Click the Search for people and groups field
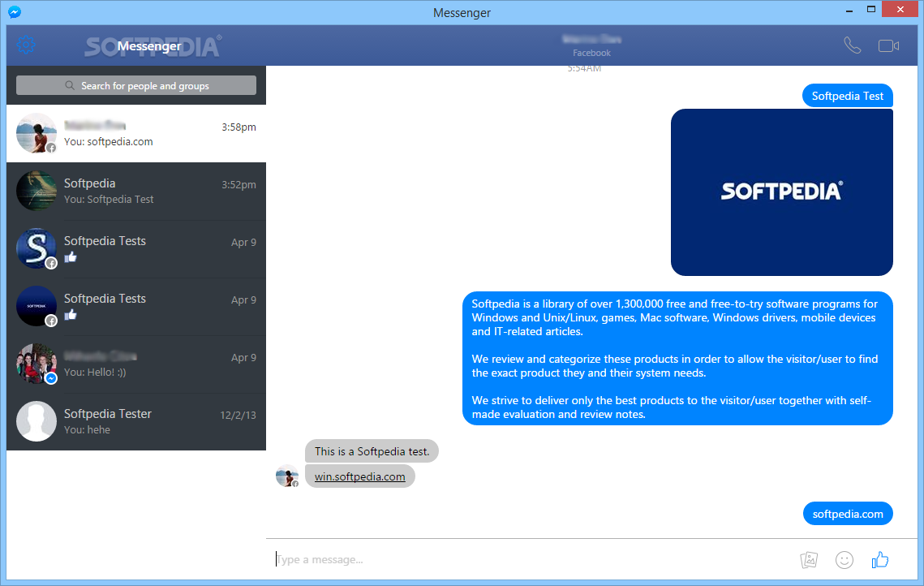 pyautogui.click(x=135, y=85)
